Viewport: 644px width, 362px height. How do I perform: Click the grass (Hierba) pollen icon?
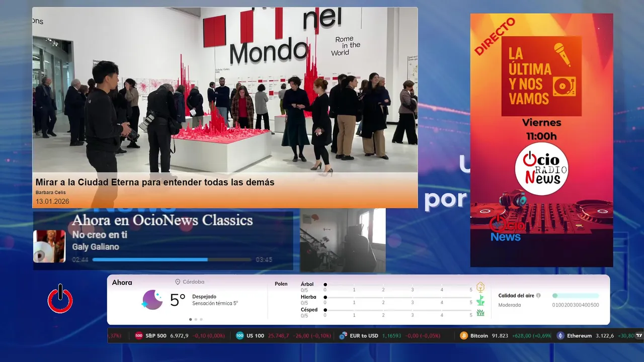480,300
